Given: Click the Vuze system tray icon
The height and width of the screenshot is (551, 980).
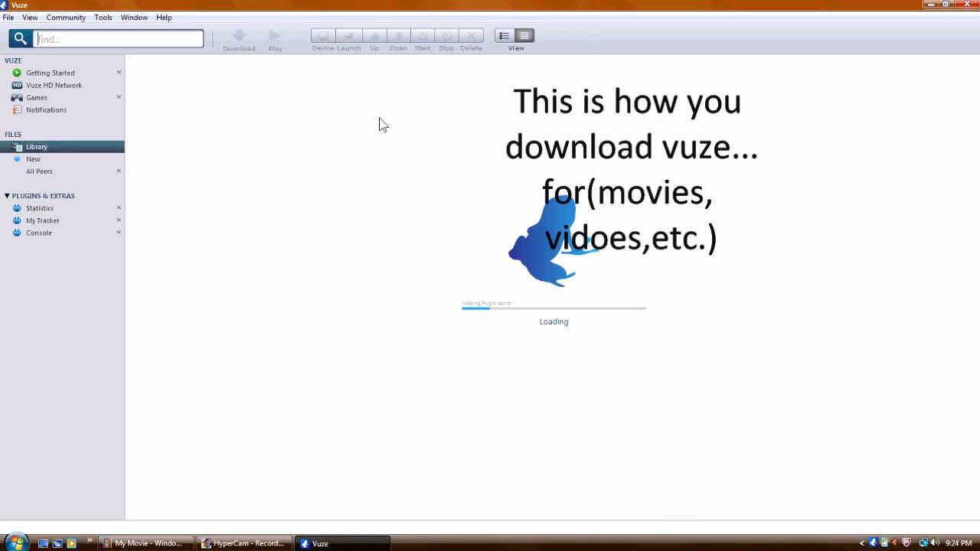Looking at the screenshot, I should (873, 543).
